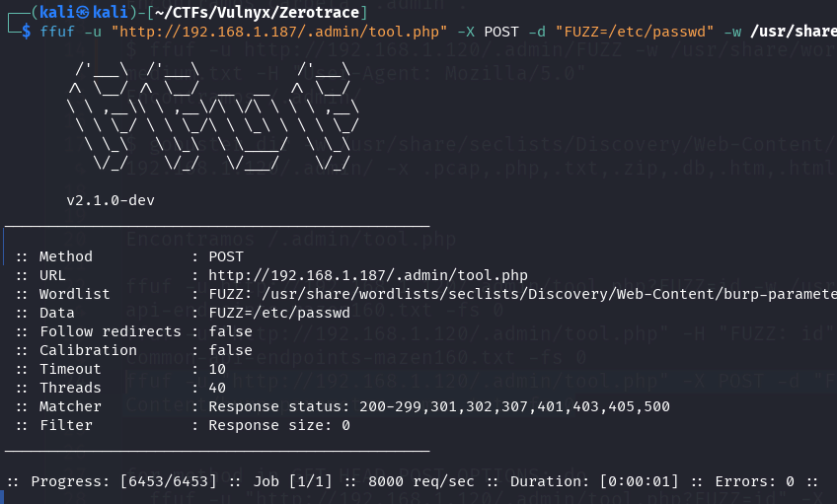Click the dollar sign prompt symbol
This screenshot has width=837, height=504.
26,32
